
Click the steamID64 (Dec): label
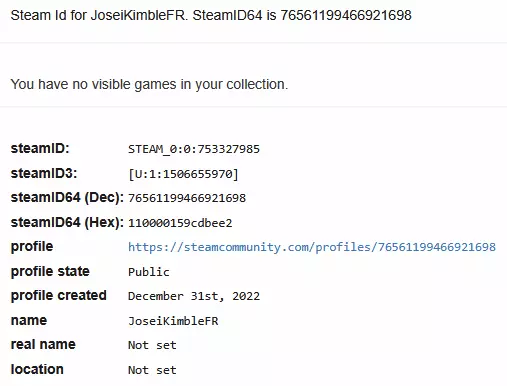(x=67, y=197)
